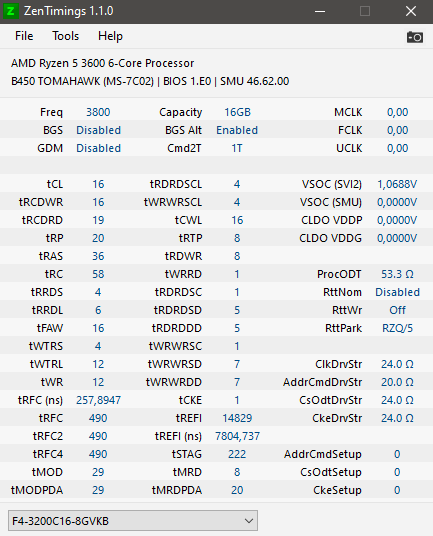Click the RttPark value RZQ/5

[397, 328]
